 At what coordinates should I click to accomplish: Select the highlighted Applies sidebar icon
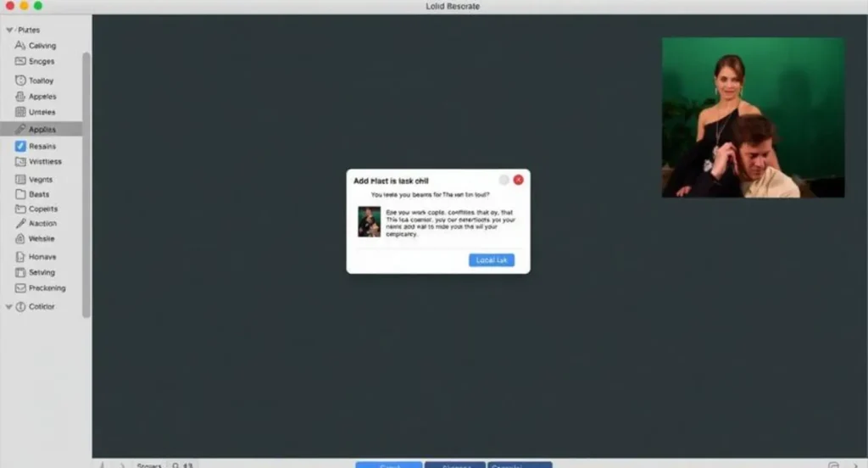(20, 129)
